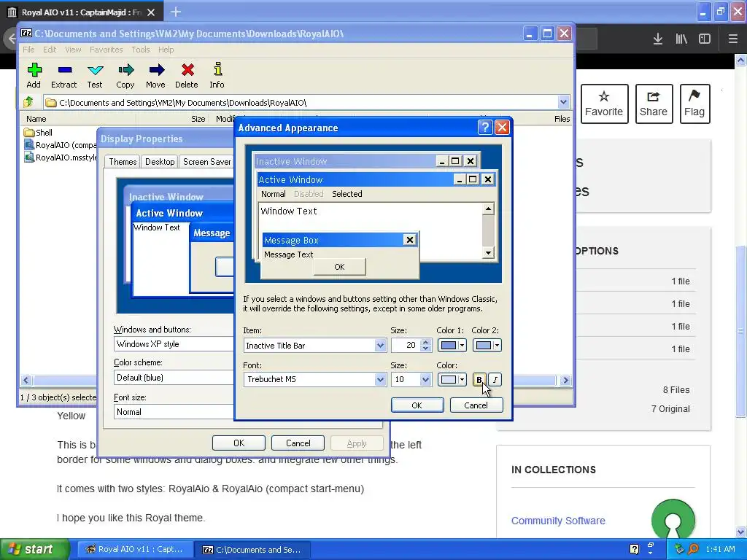This screenshot has height=560, width=747.
Task: Open the Color scheme Default (blue) combo box
Action: [174, 378]
